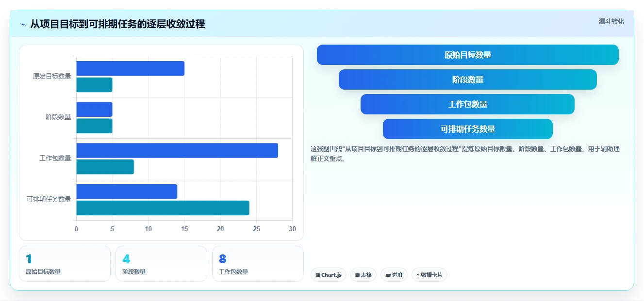Click the teal bar for 阶段数量
This screenshot has width=644, height=301.
pos(94,126)
